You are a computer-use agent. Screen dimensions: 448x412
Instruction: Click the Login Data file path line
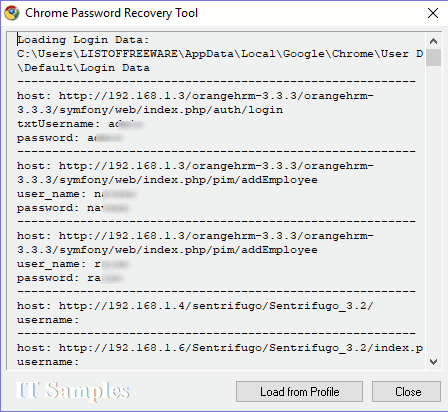(220, 61)
